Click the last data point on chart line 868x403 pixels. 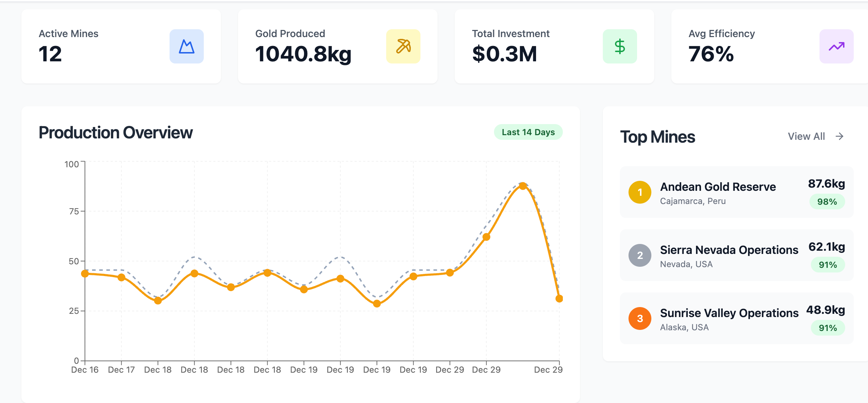[559, 299]
